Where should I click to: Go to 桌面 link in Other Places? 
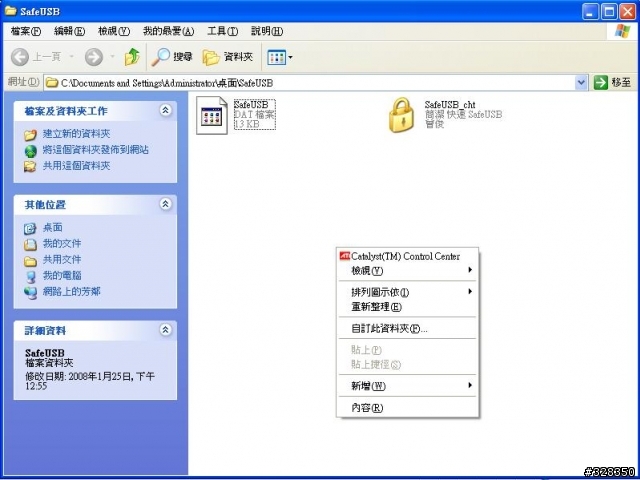(x=53, y=227)
